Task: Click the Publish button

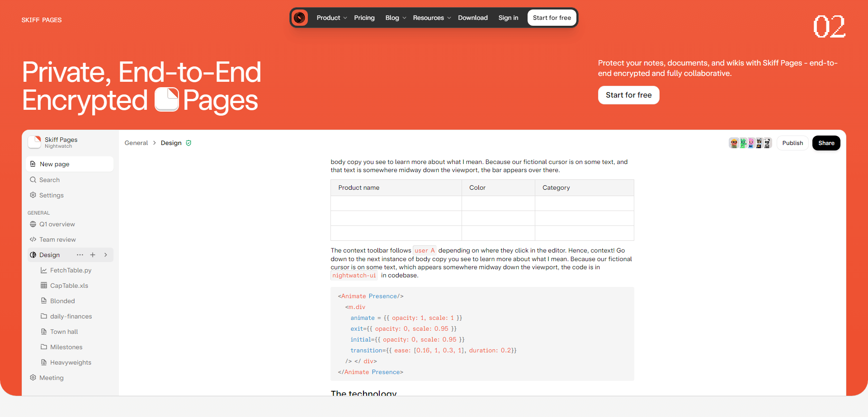Action: point(792,143)
